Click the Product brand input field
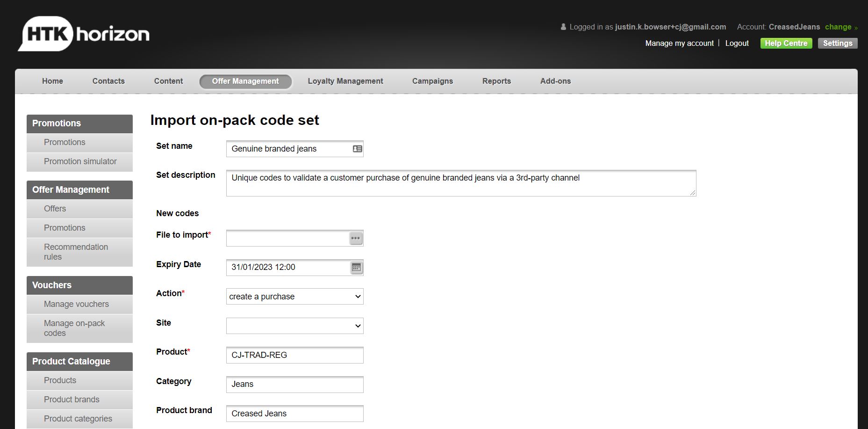The width and height of the screenshot is (868, 429). 294,414
